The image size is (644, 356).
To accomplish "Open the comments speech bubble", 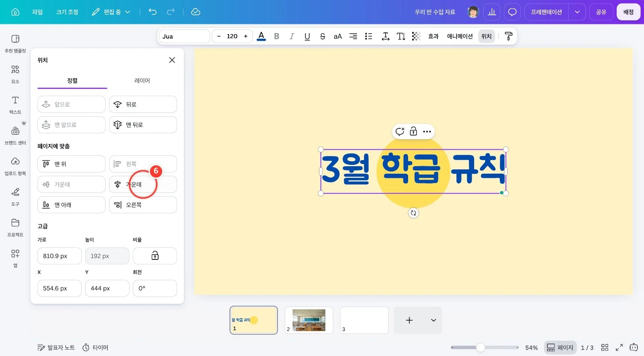I will click(x=512, y=12).
